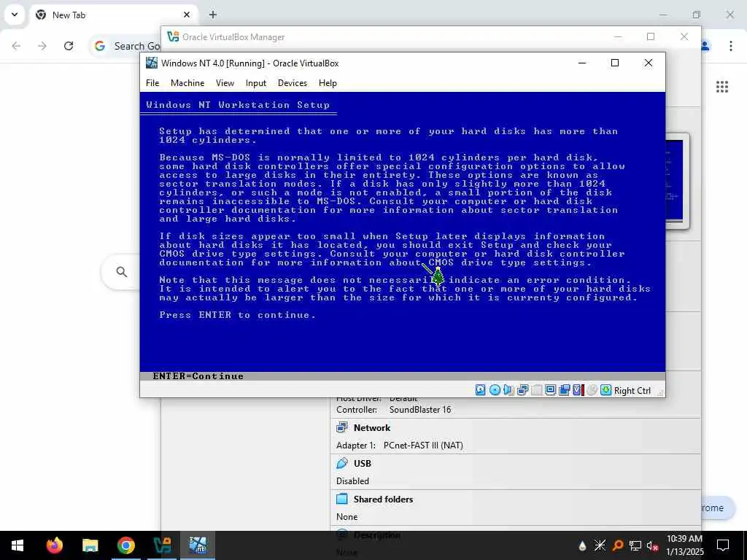Reload the page in Chrome
The image size is (747, 560).
pyautogui.click(x=69, y=46)
